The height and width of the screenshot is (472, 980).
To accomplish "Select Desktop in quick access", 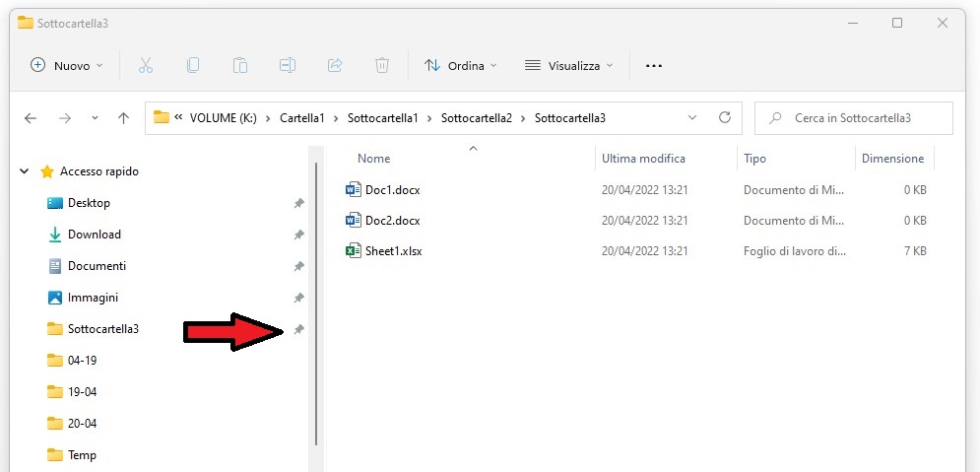I will pos(89,203).
